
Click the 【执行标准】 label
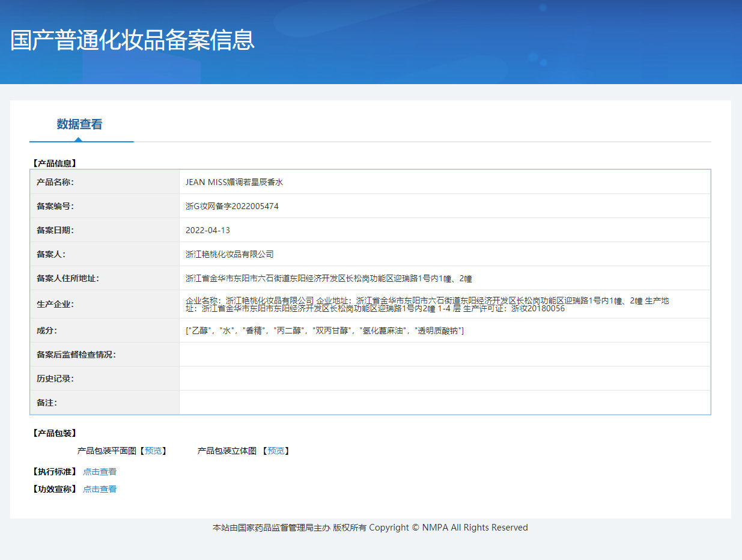point(54,472)
